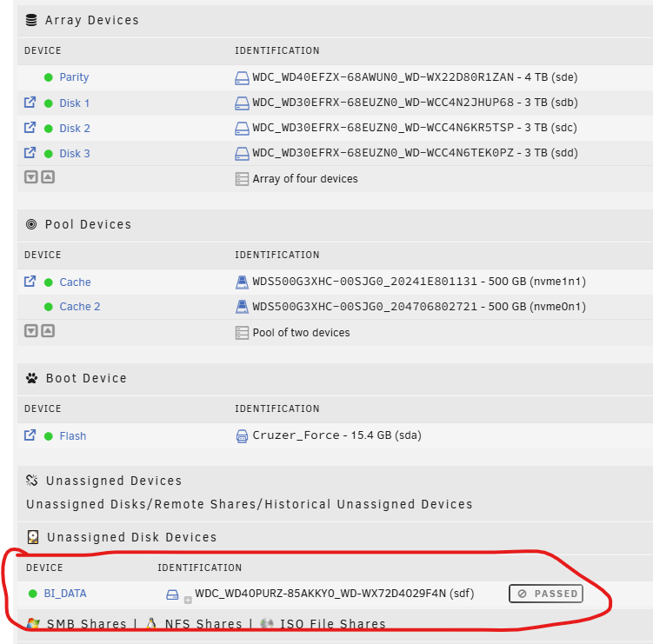
Task: Spin up all pool devices arrow
Action: coord(49,331)
